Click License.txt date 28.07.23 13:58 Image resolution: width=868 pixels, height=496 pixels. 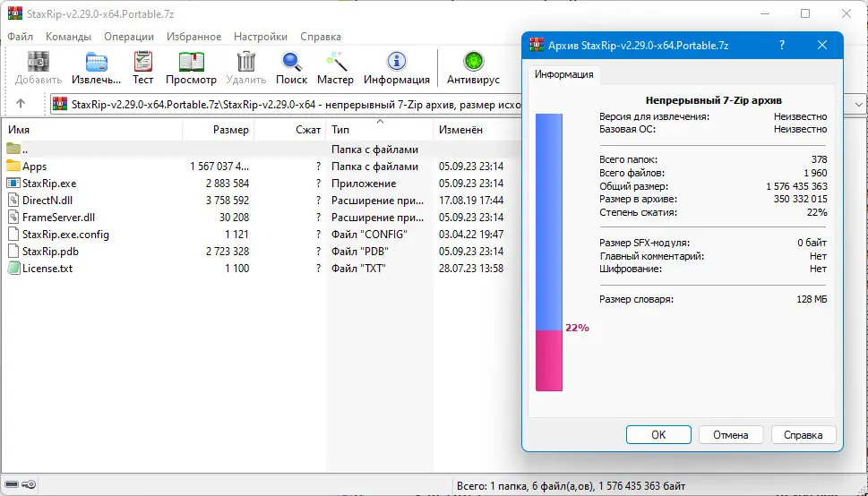point(471,269)
